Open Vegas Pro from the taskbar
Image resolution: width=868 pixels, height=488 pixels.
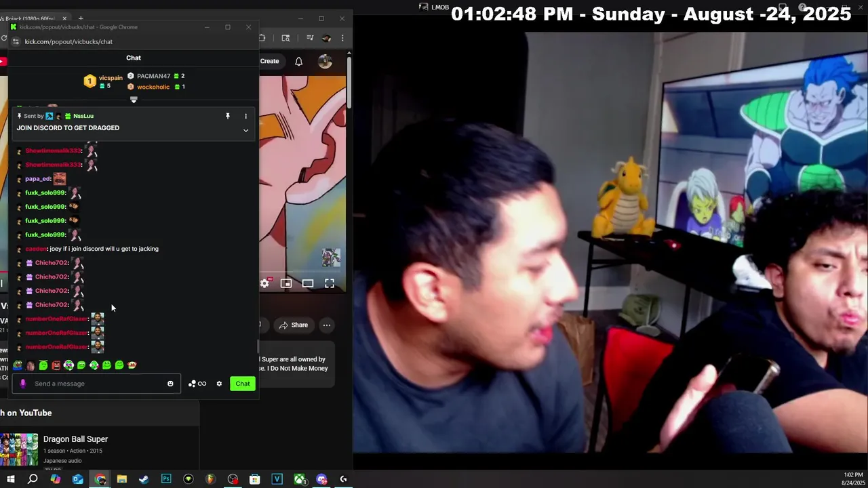(277, 479)
